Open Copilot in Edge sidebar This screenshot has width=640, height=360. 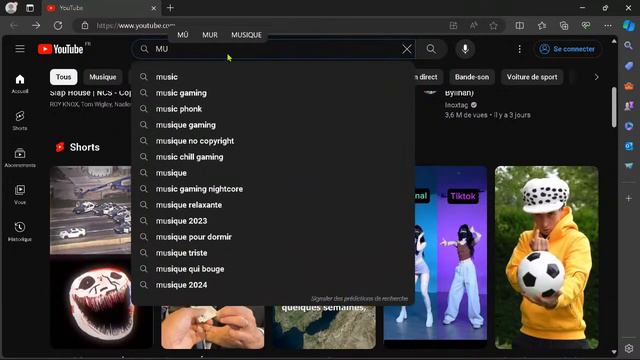[629, 26]
